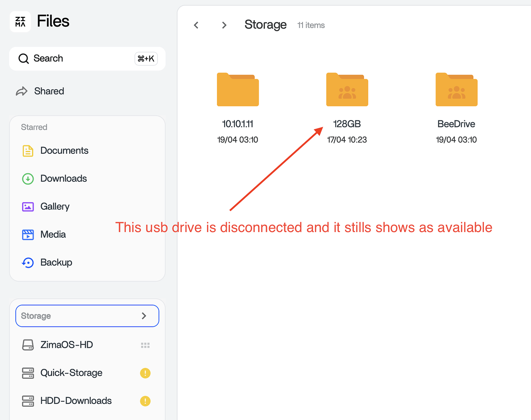Open Backup in Starred list
This screenshot has height=420, width=531.
[56, 262]
